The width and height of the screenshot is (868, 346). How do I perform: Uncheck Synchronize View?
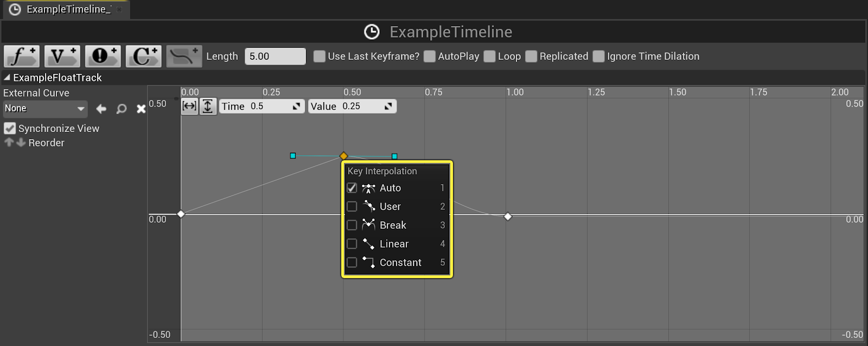10,129
